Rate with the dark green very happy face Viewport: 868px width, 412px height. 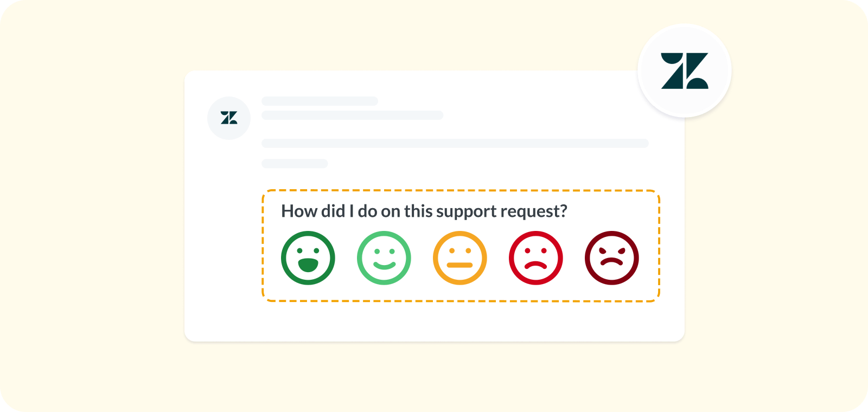click(x=308, y=258)
